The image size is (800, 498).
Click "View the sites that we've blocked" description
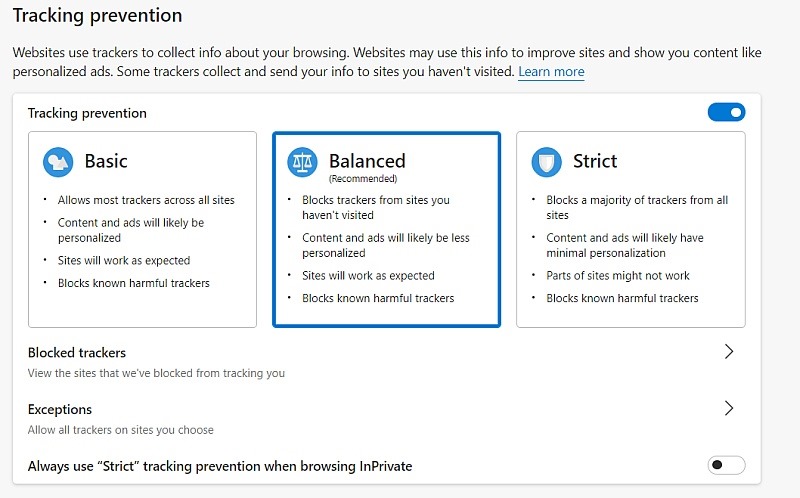(x=156, y=373)
